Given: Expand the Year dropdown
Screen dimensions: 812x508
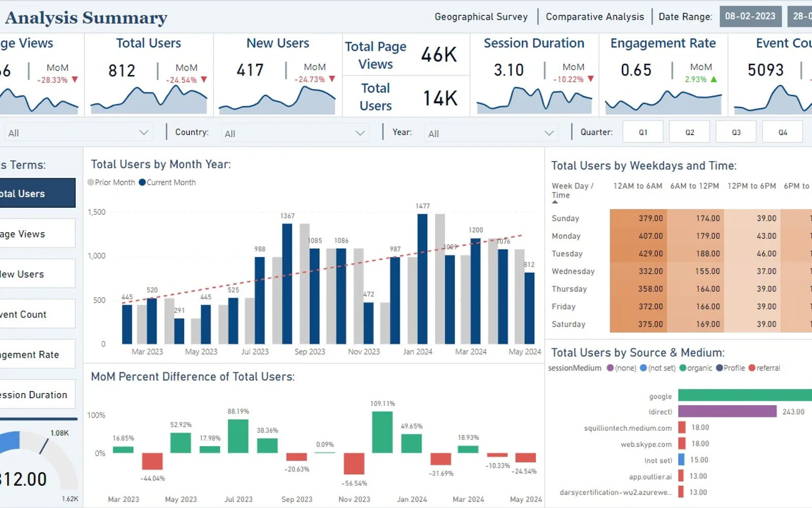Looking at the screenshot, I should click(x=490, y=133).
